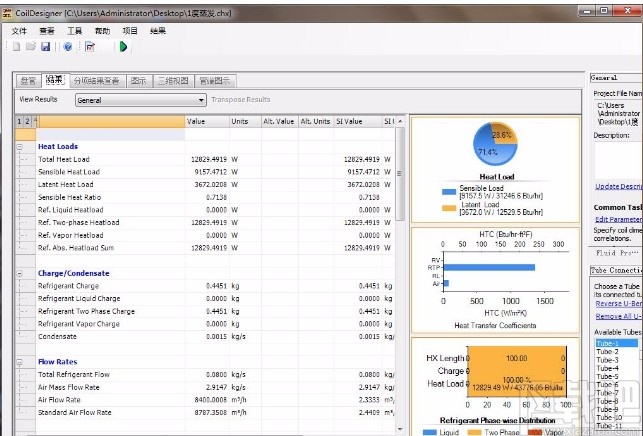This screenshot has width=643, height=436.
Task: Click the Heat Load pie chart
Action: [495, 144]
